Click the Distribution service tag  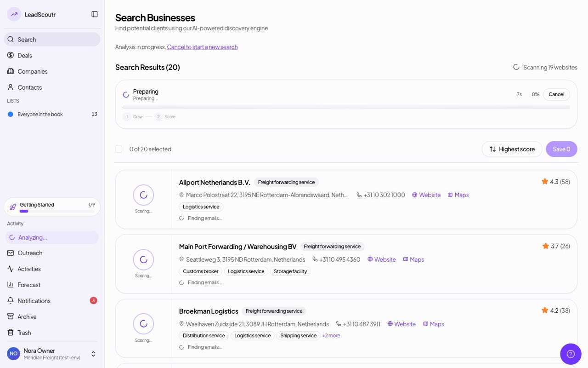point(204,336)
